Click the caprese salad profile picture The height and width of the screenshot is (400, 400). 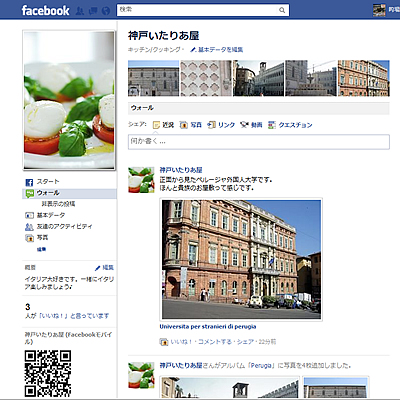point(69,100)
